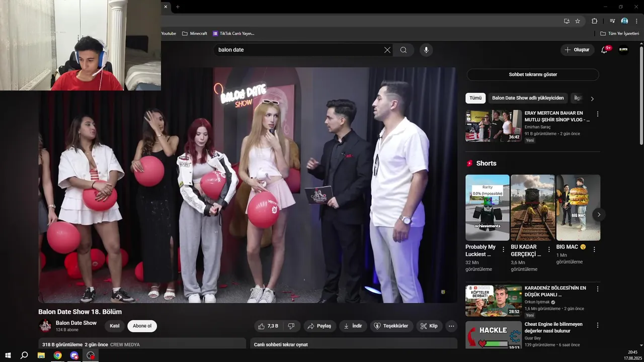Open File Explorer from the taskbar
644x362 pixels.
pos(41,355)
